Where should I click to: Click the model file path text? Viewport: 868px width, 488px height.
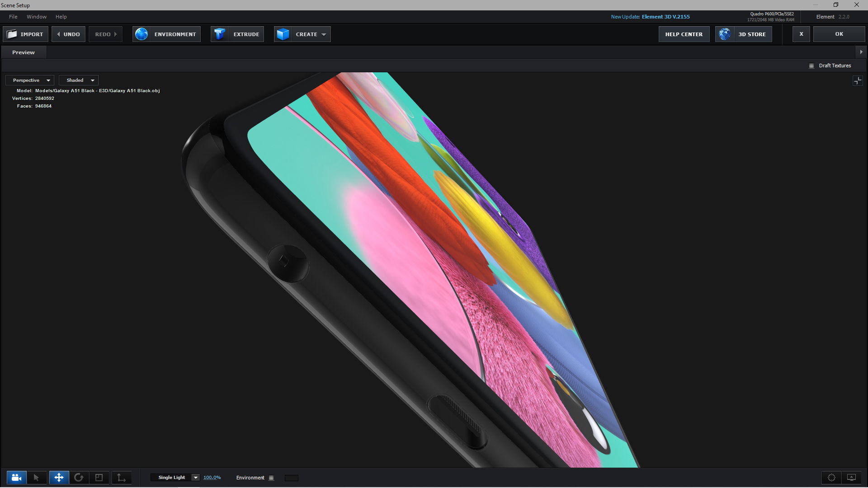[x=97, y=91]
